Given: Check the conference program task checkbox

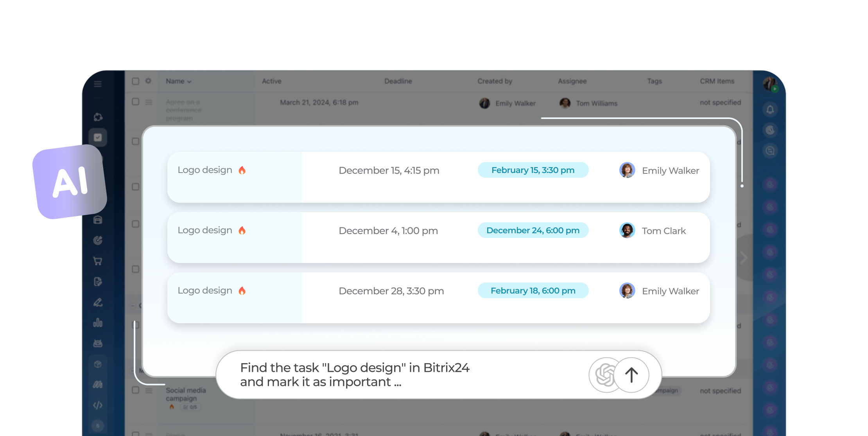Looking at the screenshot, I should point(136,102).
